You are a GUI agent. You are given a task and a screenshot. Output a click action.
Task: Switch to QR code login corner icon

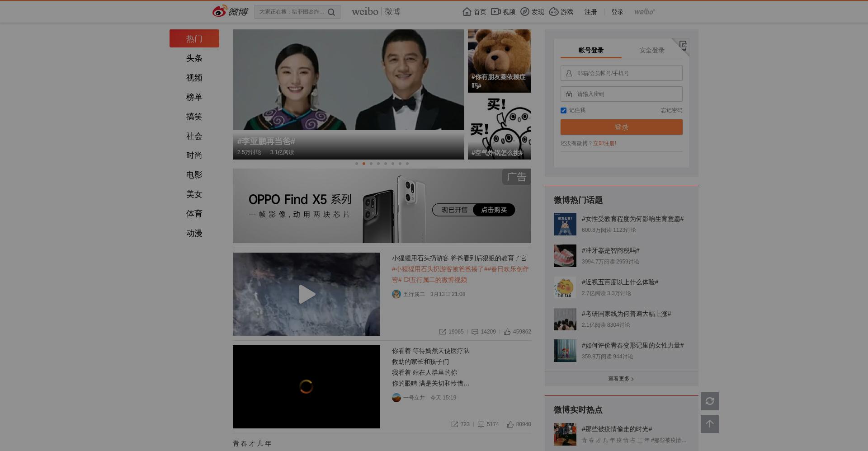(683, 45)
